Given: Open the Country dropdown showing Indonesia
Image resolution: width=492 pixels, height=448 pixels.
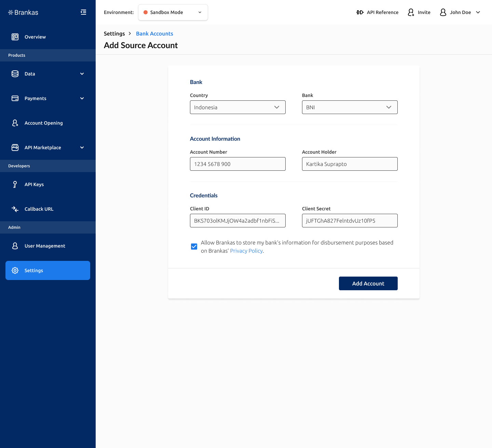Looking at the screenshot, I should (238, 107).
